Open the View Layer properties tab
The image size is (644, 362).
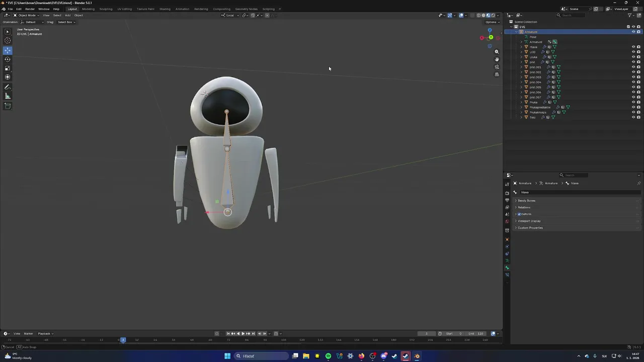[x=507, y=207]
